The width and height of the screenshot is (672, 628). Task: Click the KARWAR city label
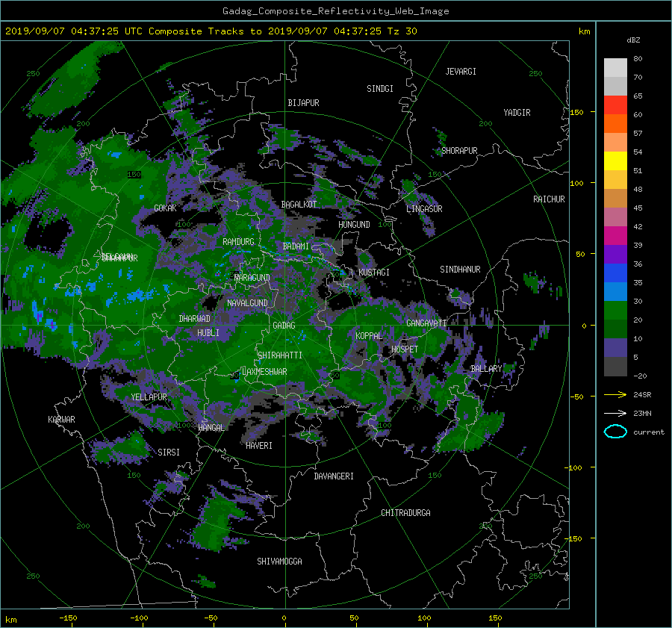coord(61,420)
